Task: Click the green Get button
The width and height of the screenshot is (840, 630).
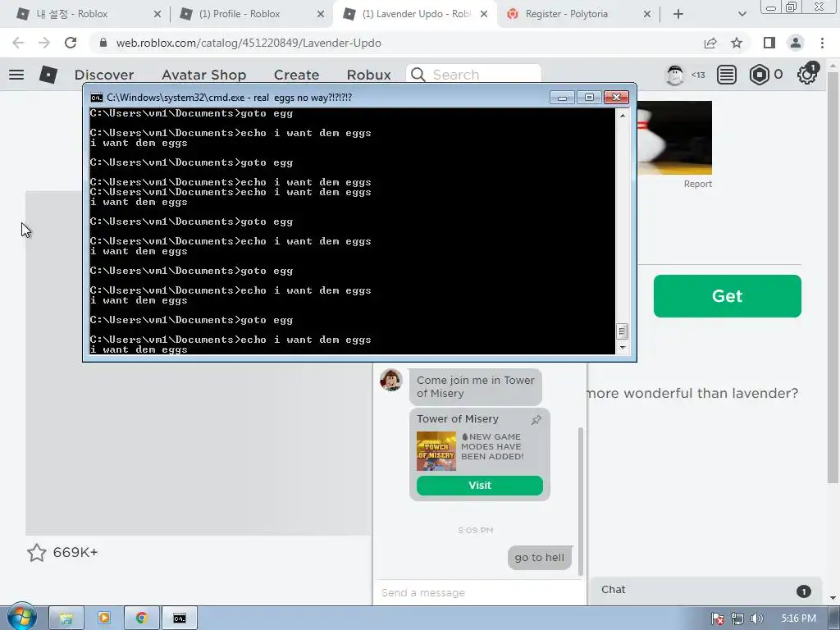Action: [727, 296]
